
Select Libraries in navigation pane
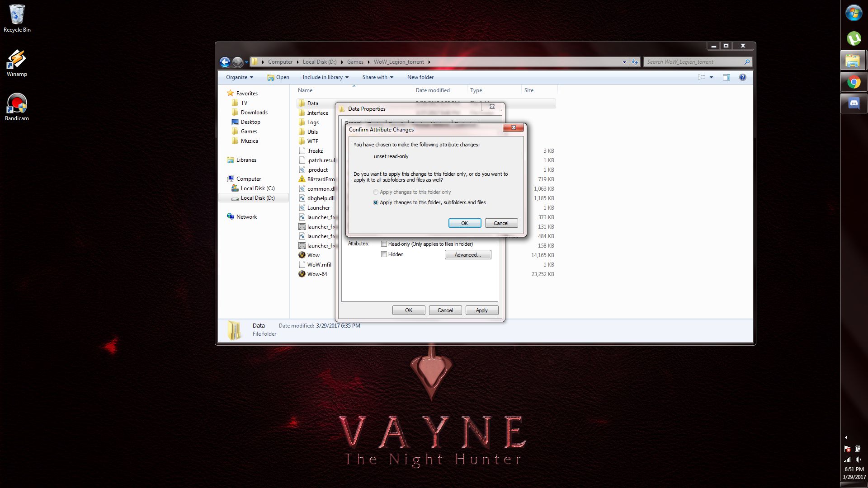click(x=246, y=160)
